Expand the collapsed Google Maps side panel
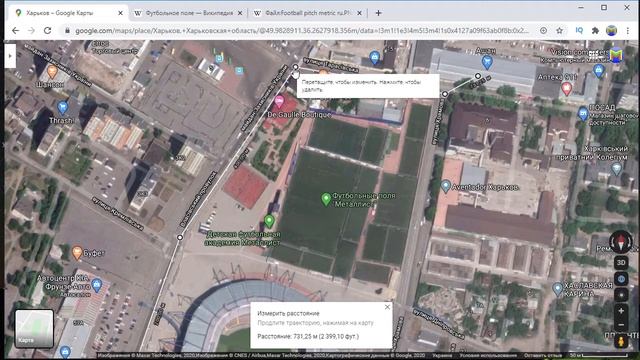The width and height of the screenshot is (640, 360). [x=10, y=56]
